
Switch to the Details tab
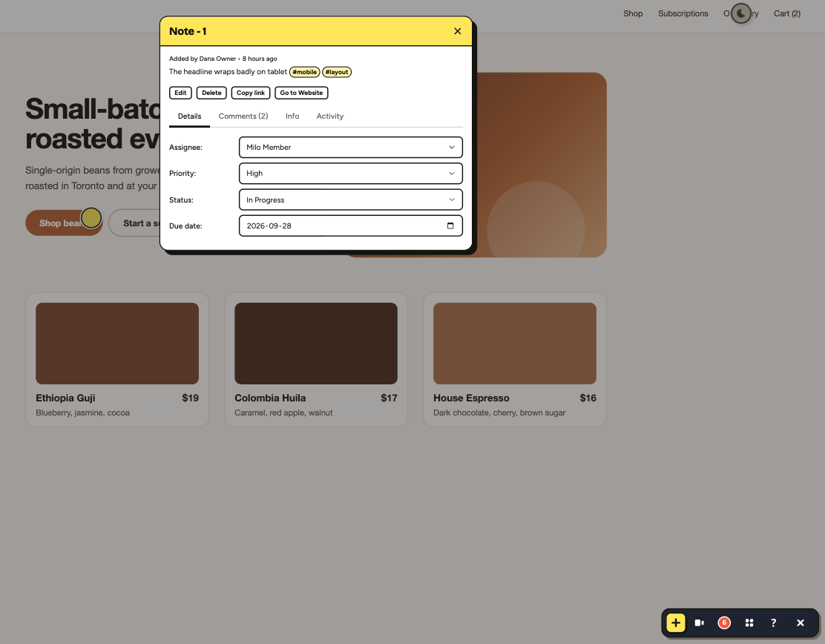point(189,116)
